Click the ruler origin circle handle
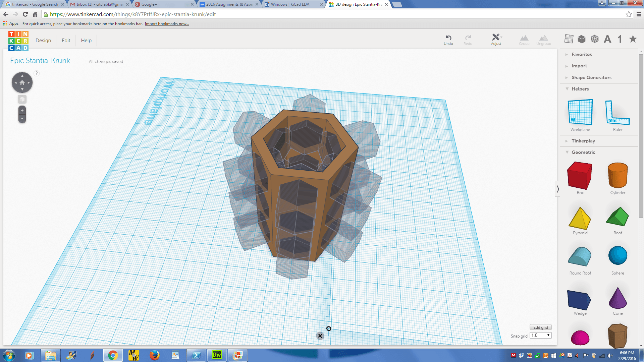This screenshot has width=644, height=362. point(329,328)
